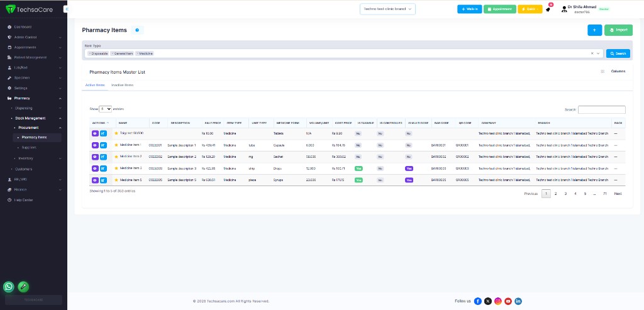This screenshot has height=310, width=644.
Task: Toggle favorite star for Medicine item 1
Action: pyautogui.click(x=116, y=145)
